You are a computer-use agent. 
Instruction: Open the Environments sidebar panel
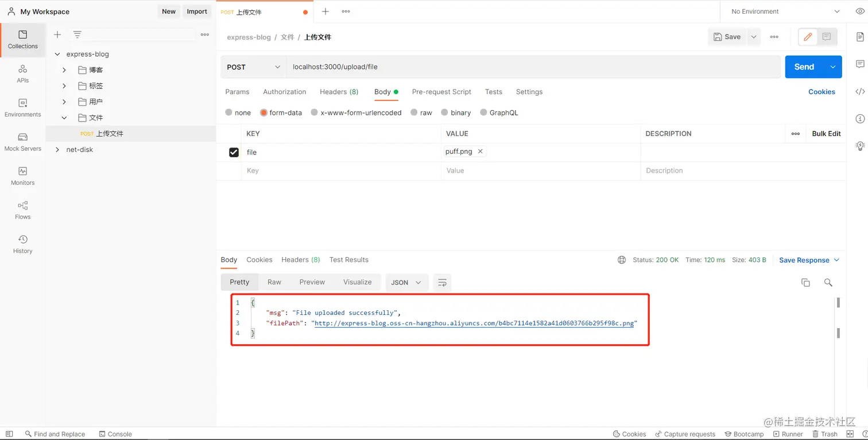(x=22, y=108)
